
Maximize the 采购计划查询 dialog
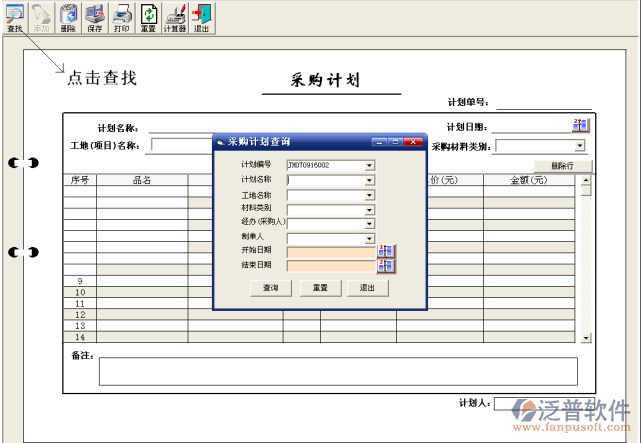(395, 142)
